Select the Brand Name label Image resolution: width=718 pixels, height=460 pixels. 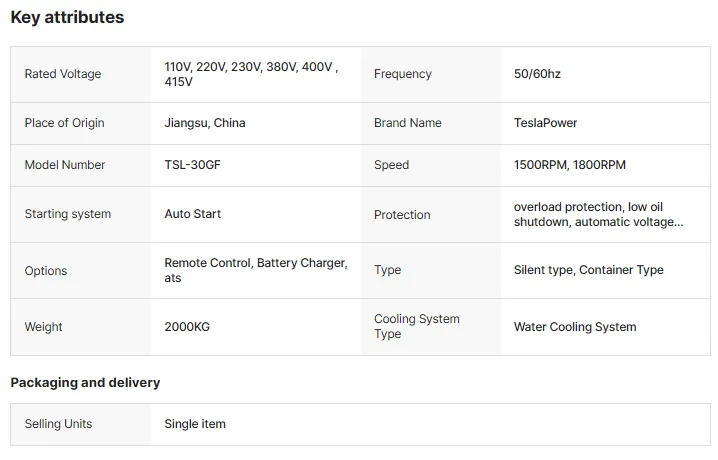click(x=408, y=123)
